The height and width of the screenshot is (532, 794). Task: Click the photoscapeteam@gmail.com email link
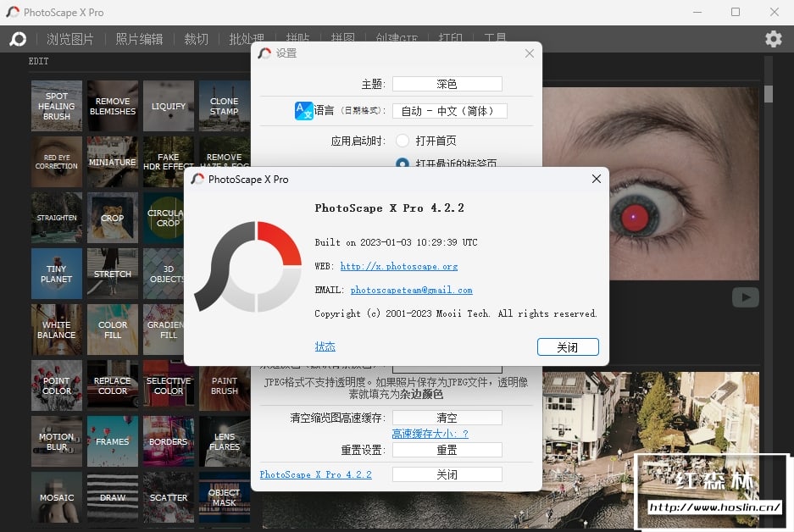(411, 290)
